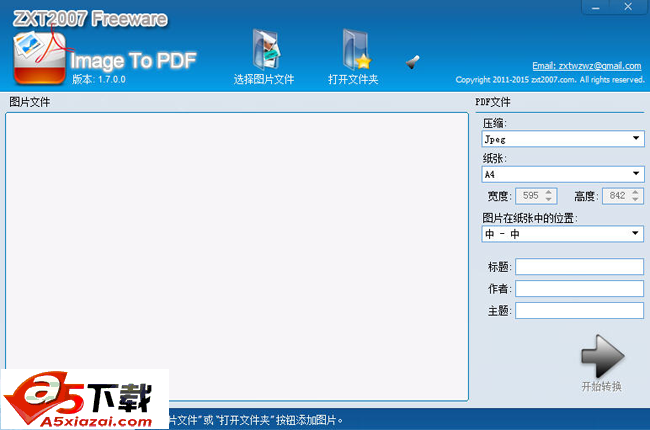Click the status bar hint text

[x=256, y=420]
